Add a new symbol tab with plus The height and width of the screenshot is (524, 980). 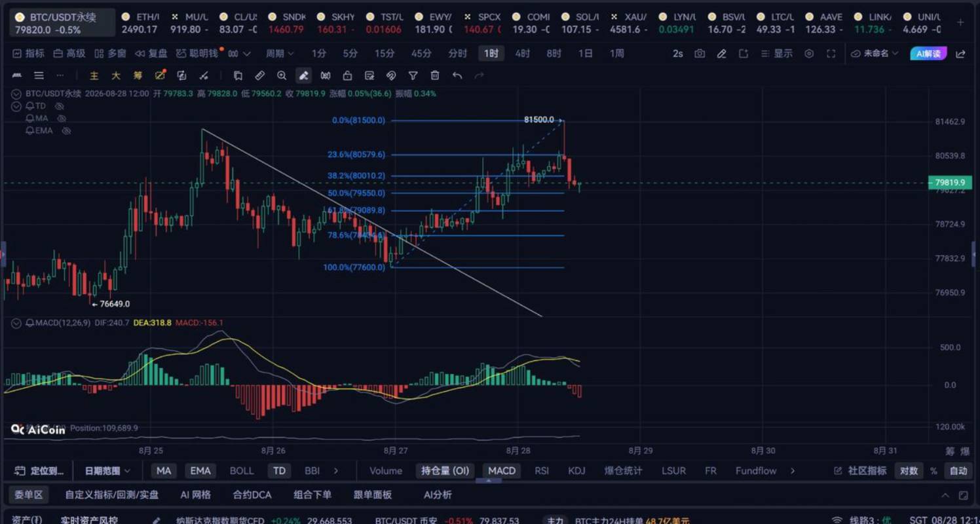point(960,22)
